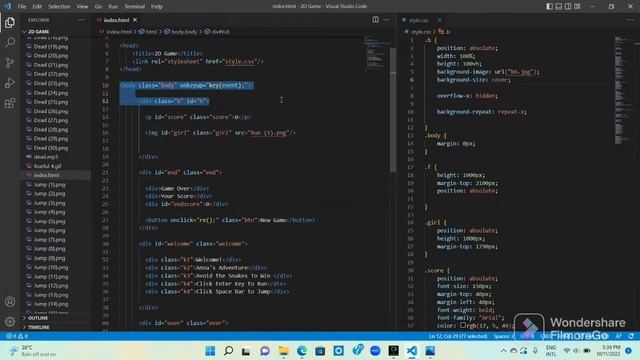The height and width of the screenshot is (360, 640).
Task: Open the Search view in activity bar
Action: [10, 42]
